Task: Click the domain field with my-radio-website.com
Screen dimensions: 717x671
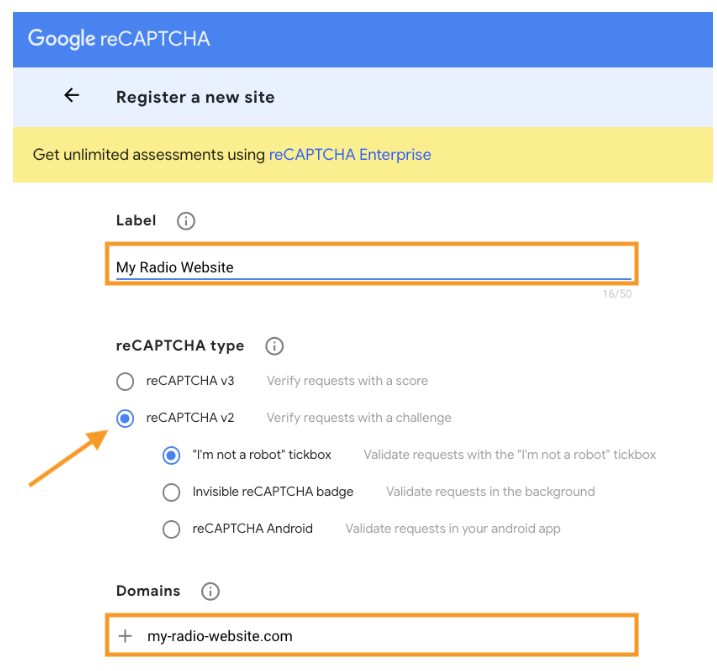Action: 371,635
